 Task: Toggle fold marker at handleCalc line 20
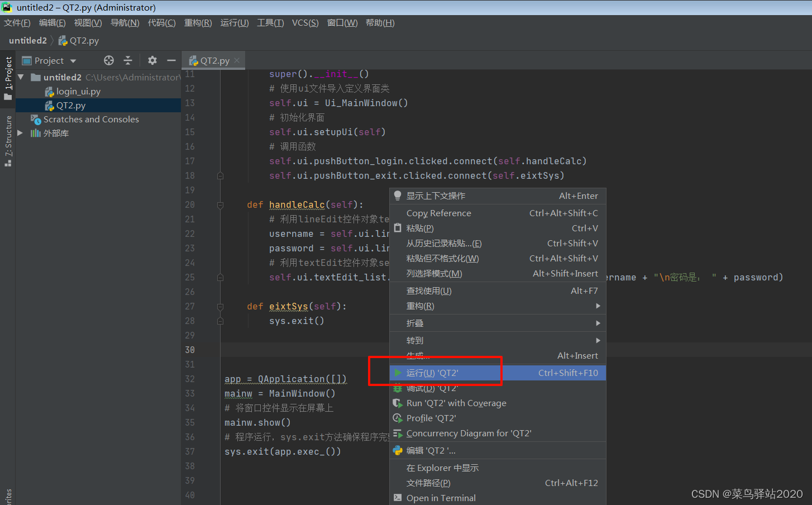(220, 205)
